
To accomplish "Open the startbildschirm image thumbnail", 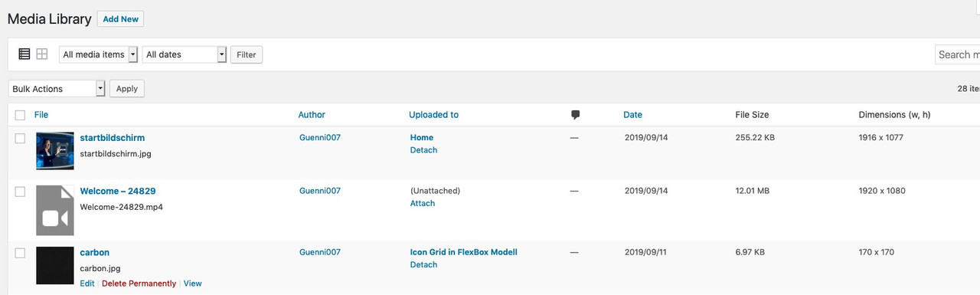I will (55, 151).
